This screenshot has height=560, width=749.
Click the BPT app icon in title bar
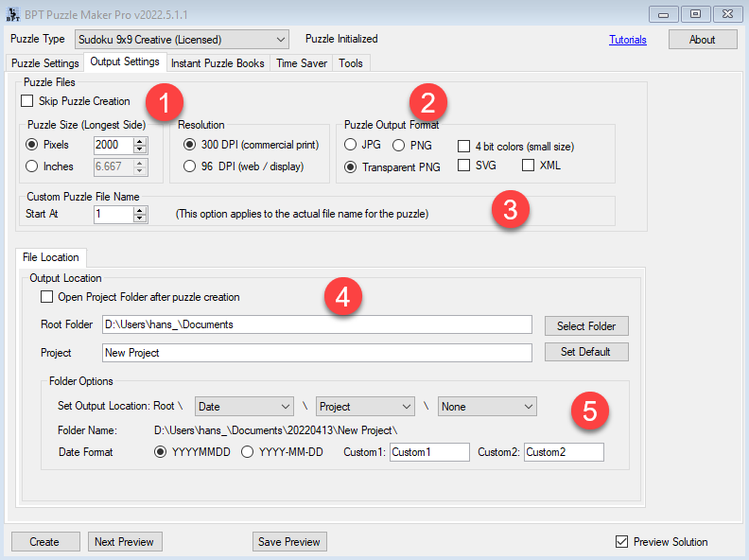click(x=13, y=13)
